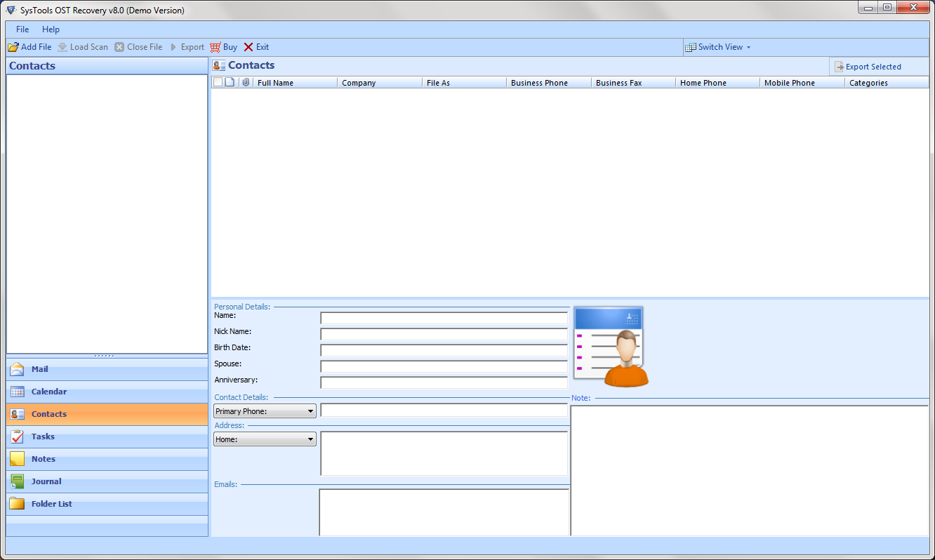This screenshot has height=560, width=935.
Task: Minimize the OST Recovery window
Action: (x=869, y=7)
